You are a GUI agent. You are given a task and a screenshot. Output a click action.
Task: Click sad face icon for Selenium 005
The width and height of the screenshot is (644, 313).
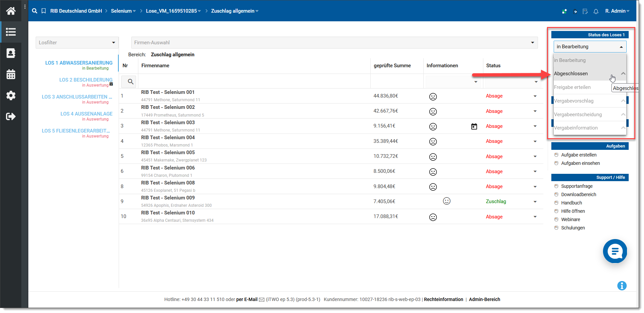[433, 157]
